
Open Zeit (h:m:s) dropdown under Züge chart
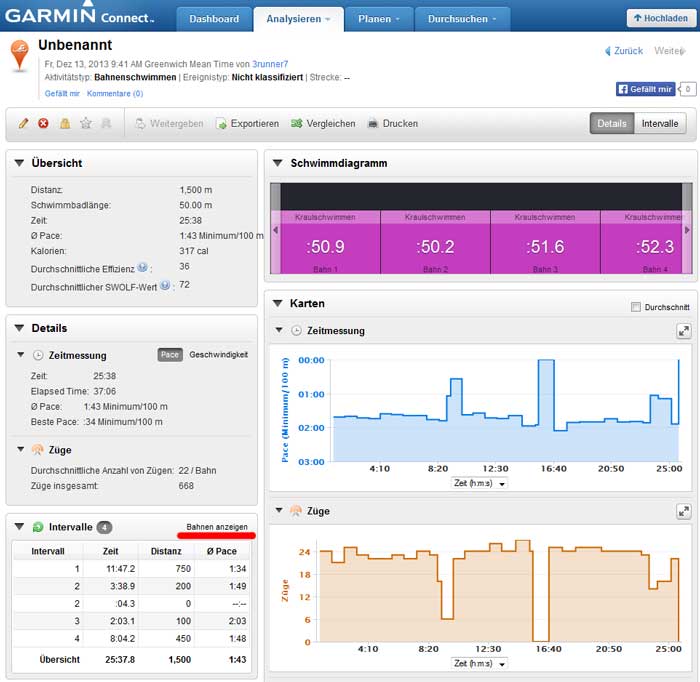[x=479, y=664]
